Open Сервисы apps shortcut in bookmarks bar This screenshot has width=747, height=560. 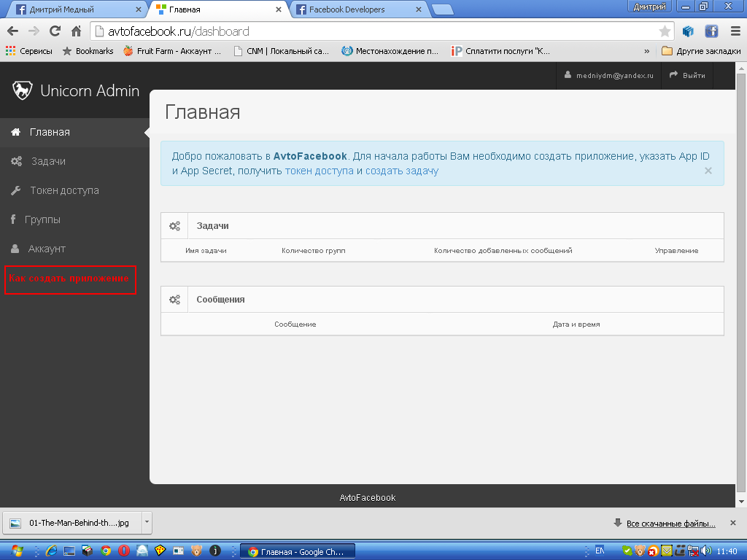(29, 51)
